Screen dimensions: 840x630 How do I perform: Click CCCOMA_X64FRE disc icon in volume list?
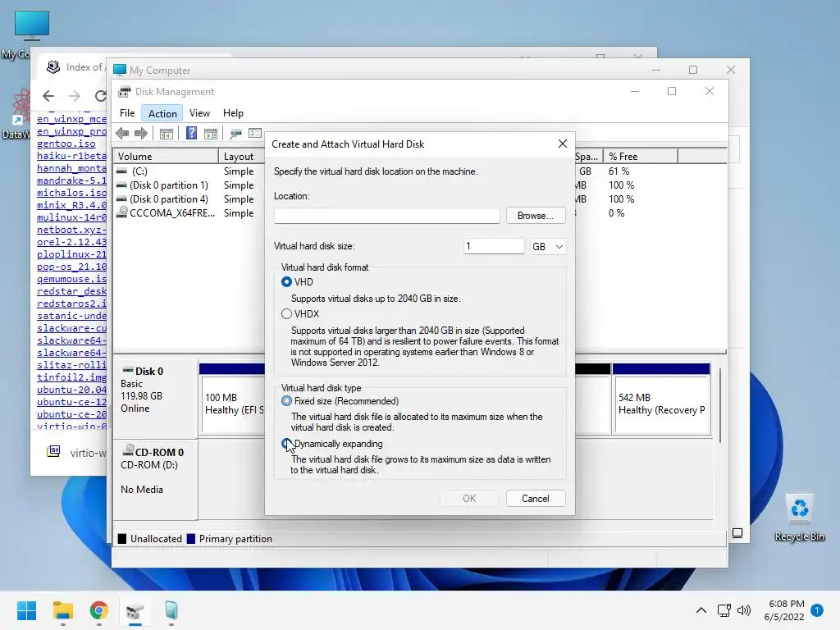click(122, 212)
